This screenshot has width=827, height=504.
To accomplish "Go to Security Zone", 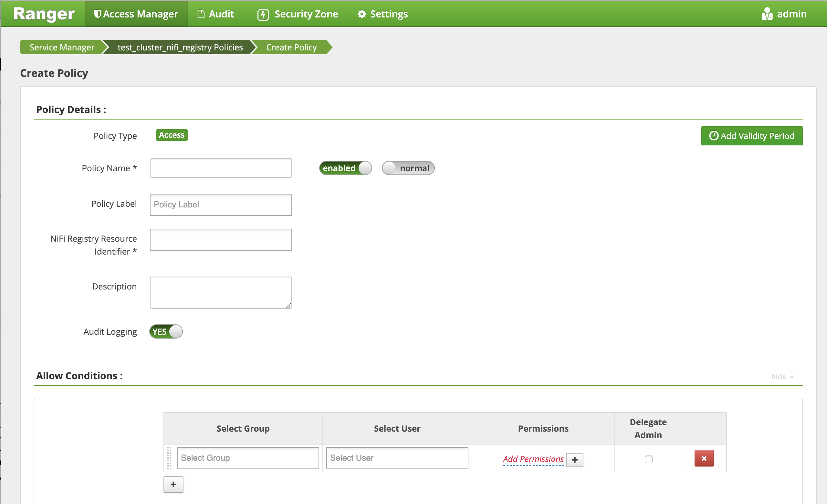I will 298,14.
